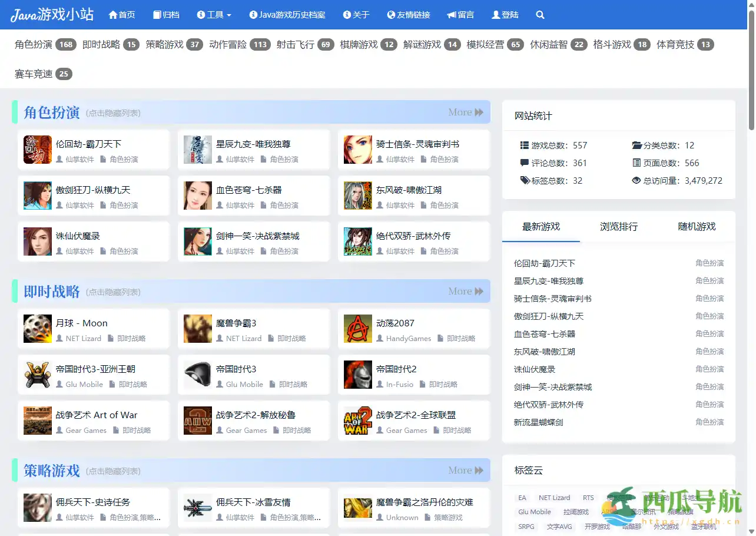Click More in the 即时战略 section

click(x=466, y=290)
